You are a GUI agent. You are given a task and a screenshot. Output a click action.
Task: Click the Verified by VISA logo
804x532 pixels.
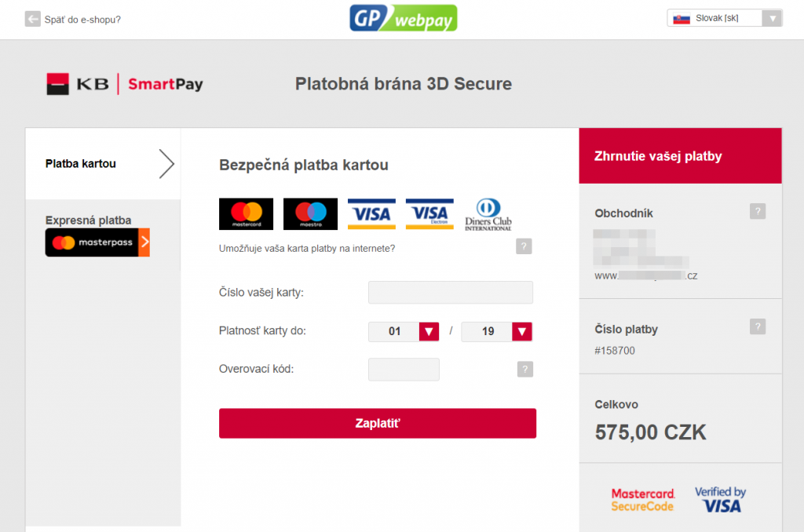(720, 498)
